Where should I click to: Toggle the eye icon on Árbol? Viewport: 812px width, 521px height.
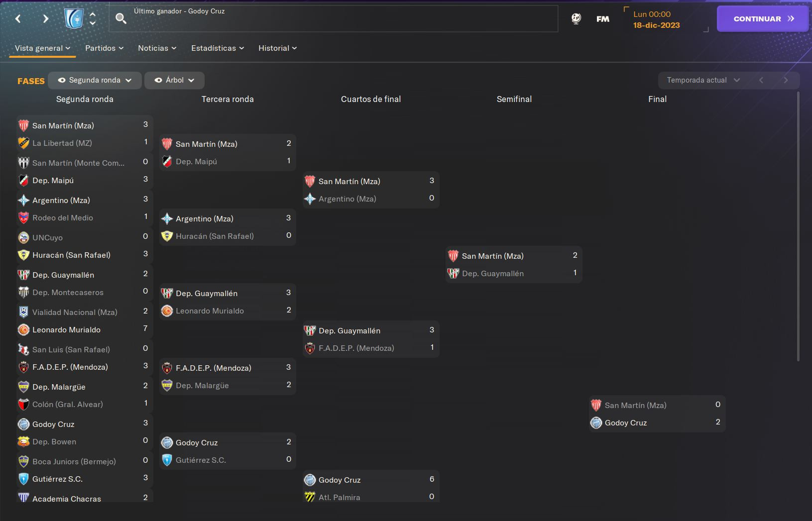(158, 80)
